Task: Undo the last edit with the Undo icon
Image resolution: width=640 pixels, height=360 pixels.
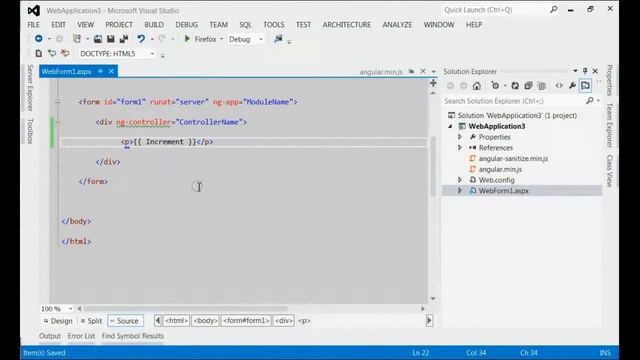Action: (x=141, y=39)
